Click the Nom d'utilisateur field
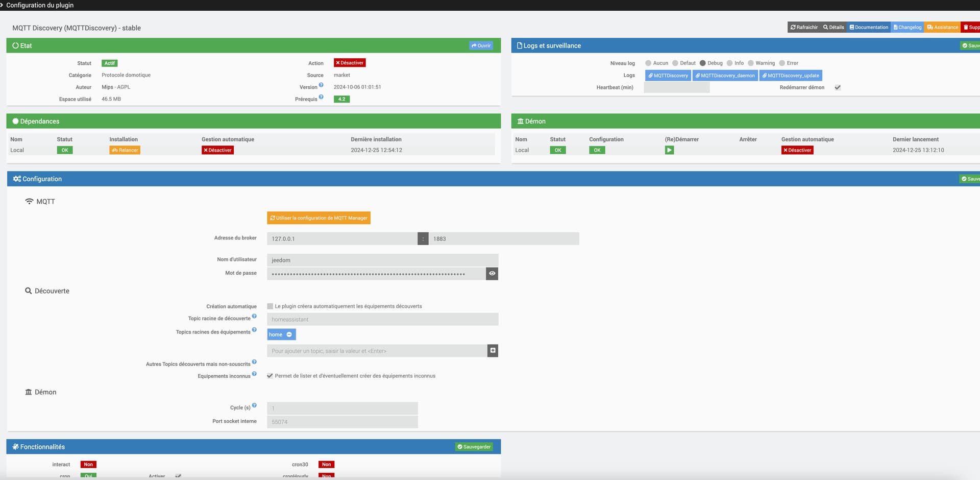This screenshot has height=480, width=980. 382,260
